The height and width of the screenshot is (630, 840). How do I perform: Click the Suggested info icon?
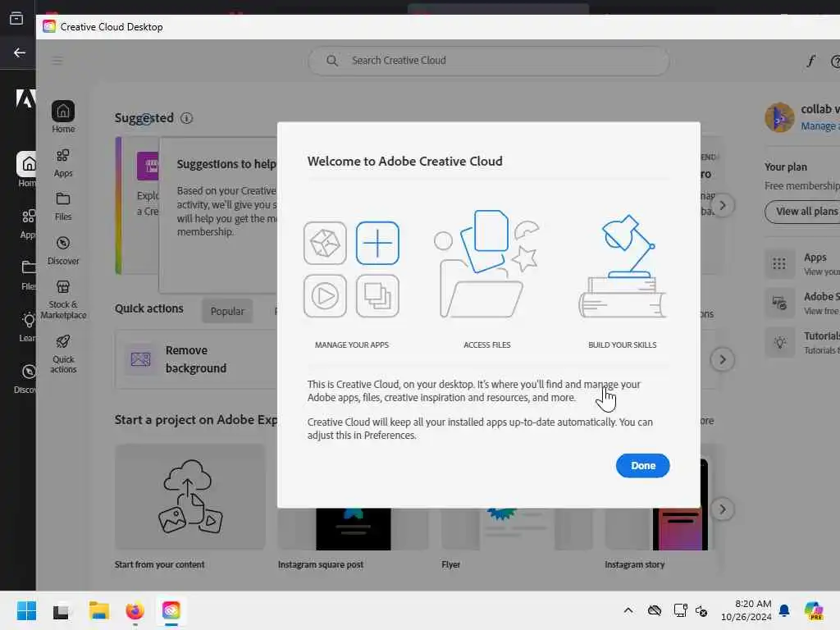coord(186,118)
